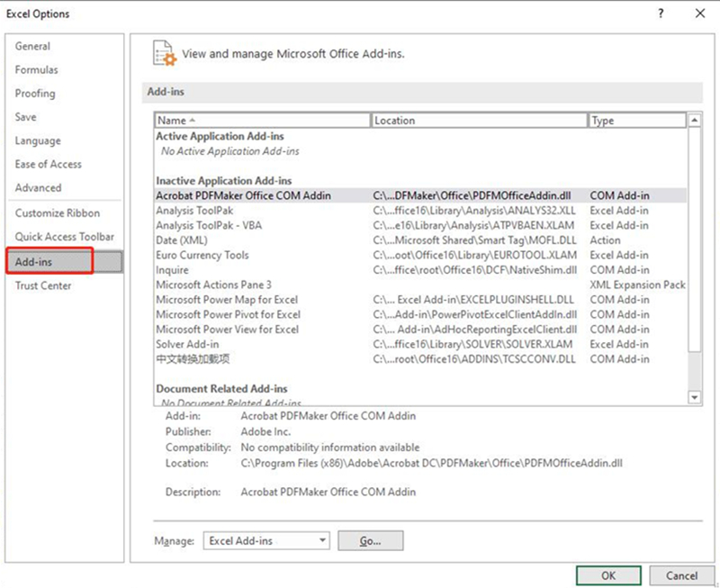Open the Language options page
Viewport: 720px width, 588px height.
(36, 140)
